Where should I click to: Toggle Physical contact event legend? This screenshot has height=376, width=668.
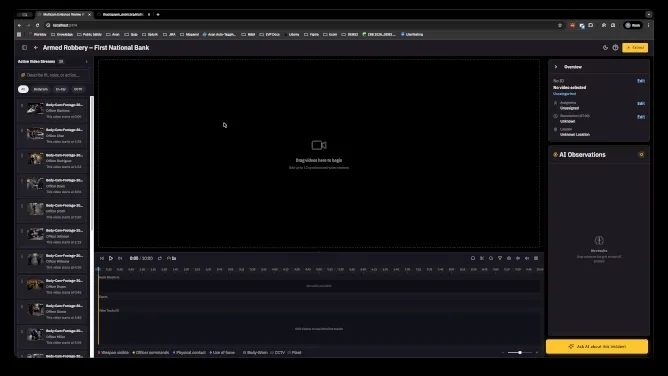point(189,353)
